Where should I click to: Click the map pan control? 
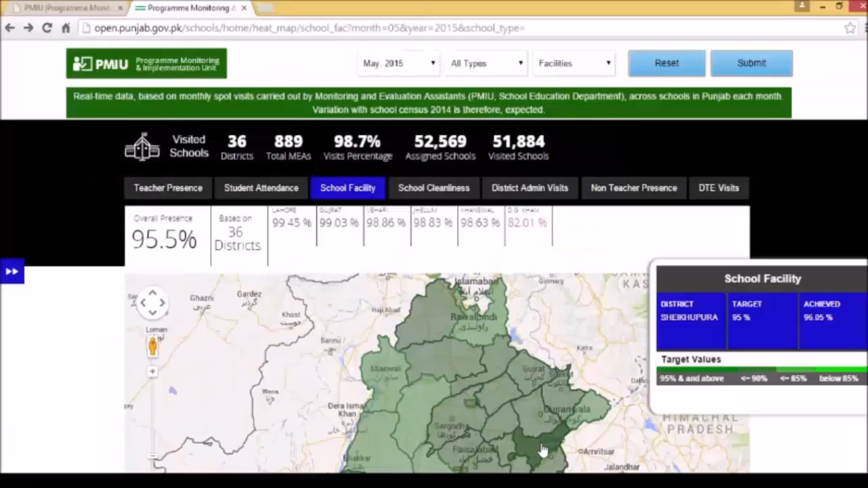(x=153, y=303)
